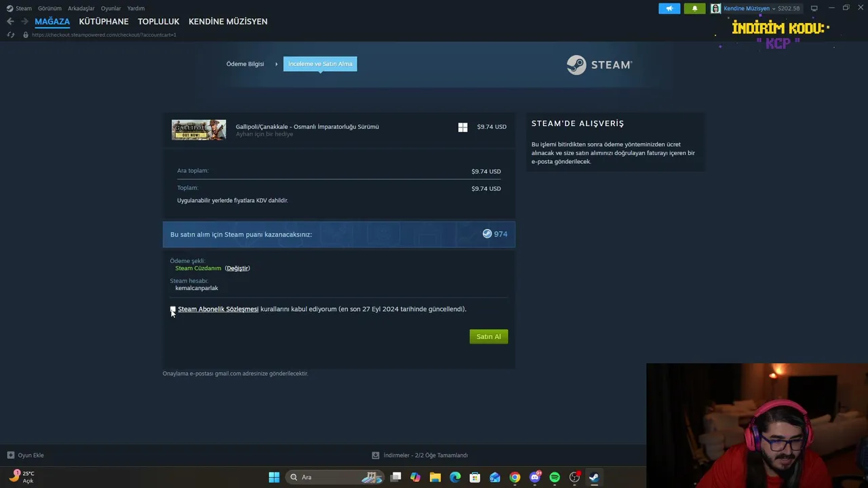Open Microsoft Edge from the taskbar

[x=455, y=477]
